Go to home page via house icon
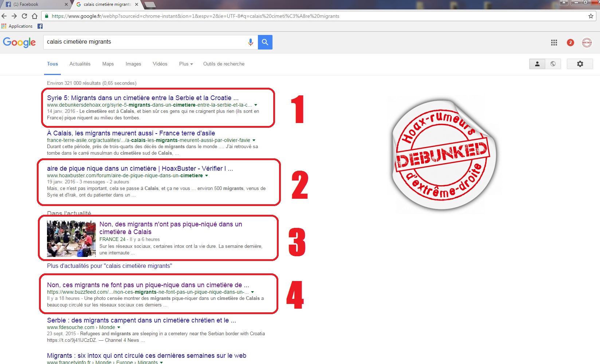This screenshot has height=364, width=600. pos(35,16)
